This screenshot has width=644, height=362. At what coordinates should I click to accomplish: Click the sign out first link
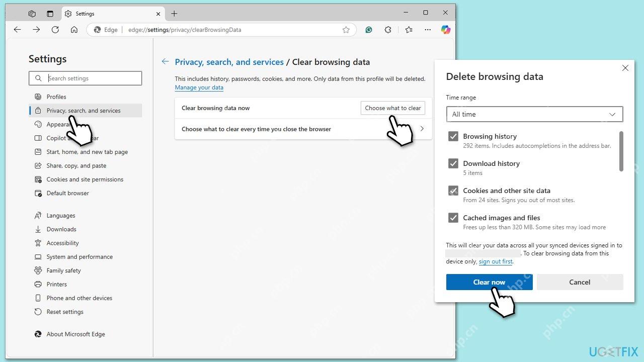coord(496,261)
